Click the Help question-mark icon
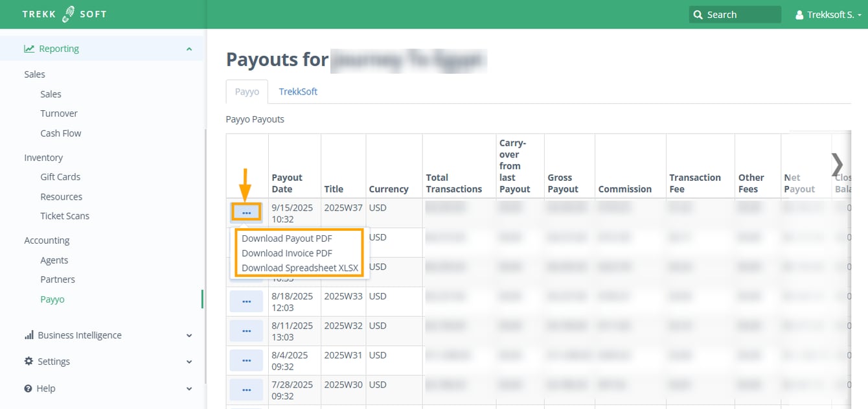This screenshot has height=409, width=868. pyautogui.click(x=29, y=388)
